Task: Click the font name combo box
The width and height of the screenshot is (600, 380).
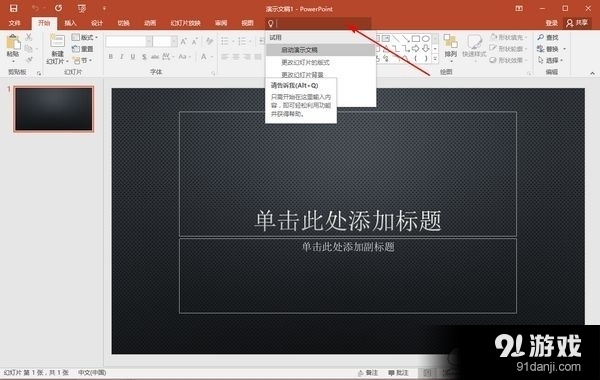Action: (129, 41)
